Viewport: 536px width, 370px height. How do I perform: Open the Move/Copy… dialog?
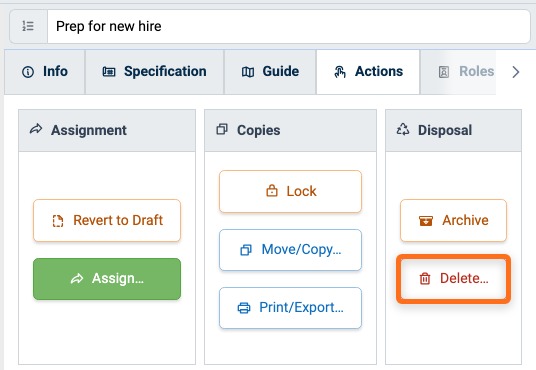coord(290,250)
